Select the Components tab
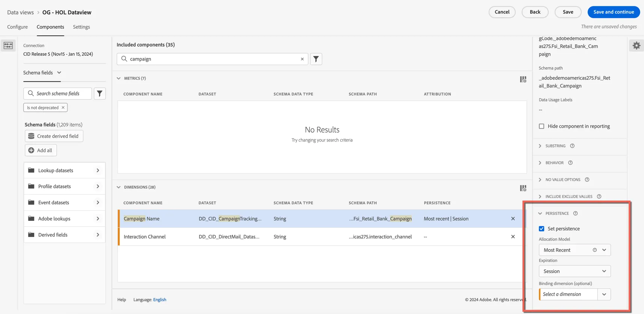 coord(50,27)
